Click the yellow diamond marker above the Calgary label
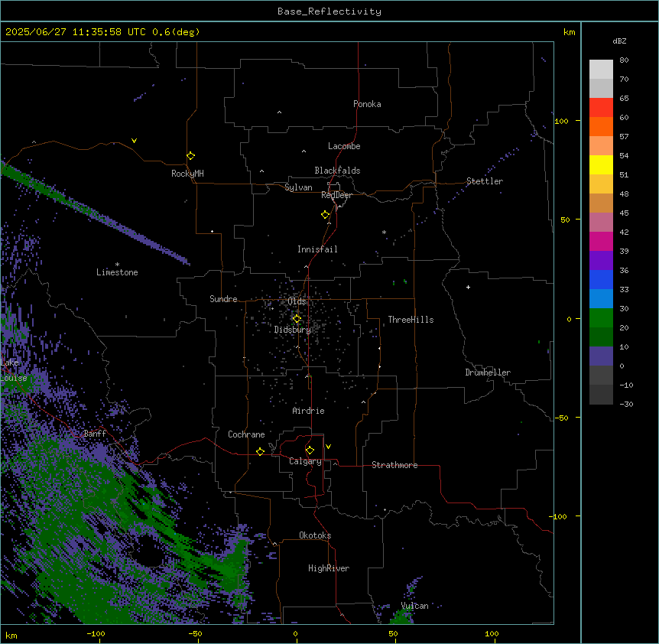This screenshot has height=644, width=659. [310, 450]
